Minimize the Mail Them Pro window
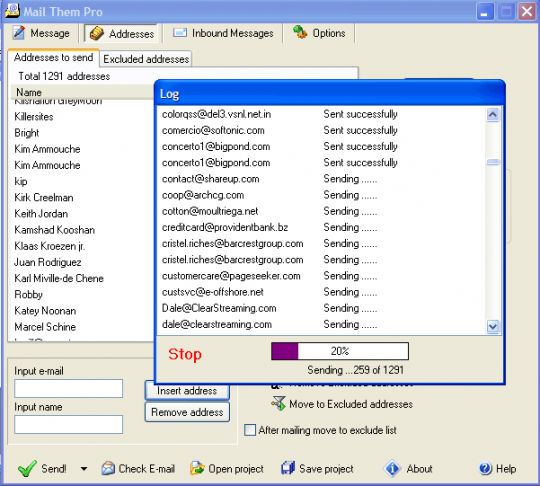 (485, 11)
